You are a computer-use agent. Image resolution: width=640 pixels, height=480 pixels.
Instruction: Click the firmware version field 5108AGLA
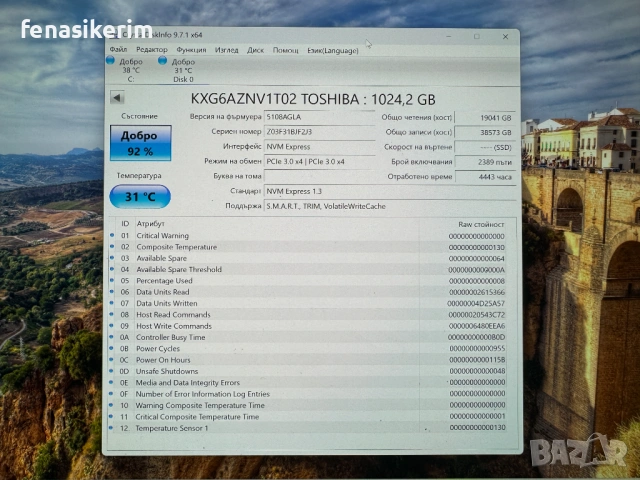[x=319, y=117]
